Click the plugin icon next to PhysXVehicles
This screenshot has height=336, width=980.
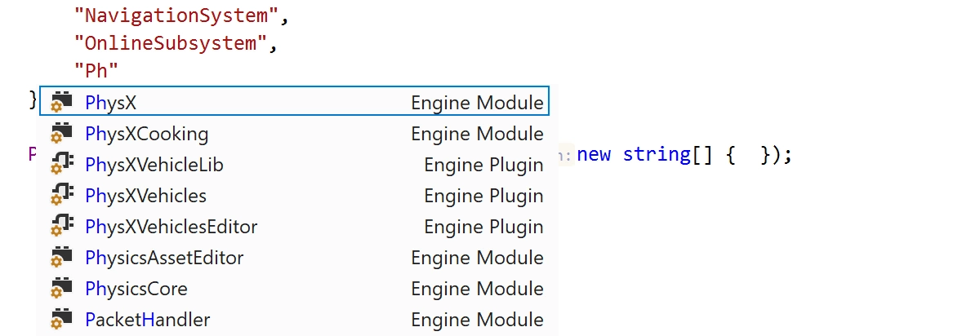[x=62, y=195]
